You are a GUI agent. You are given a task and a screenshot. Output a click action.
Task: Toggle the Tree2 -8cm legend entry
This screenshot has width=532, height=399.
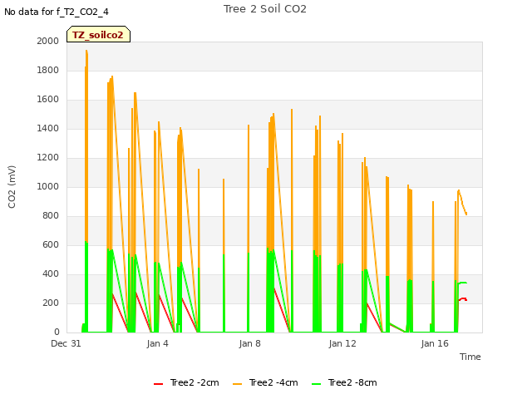coord(344,382)
